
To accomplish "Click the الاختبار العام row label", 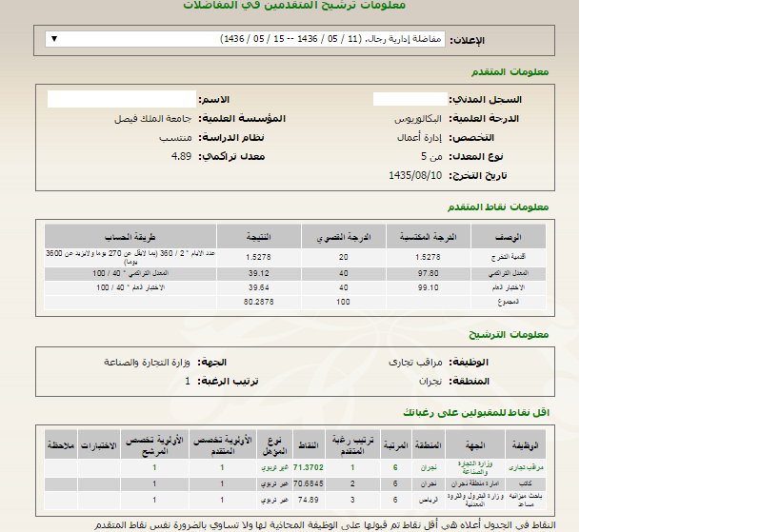I will [x=509, y=287].
